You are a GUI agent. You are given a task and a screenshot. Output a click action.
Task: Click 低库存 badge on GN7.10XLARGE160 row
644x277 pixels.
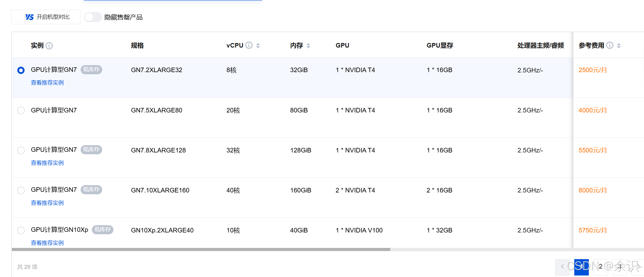click(91, 189)
